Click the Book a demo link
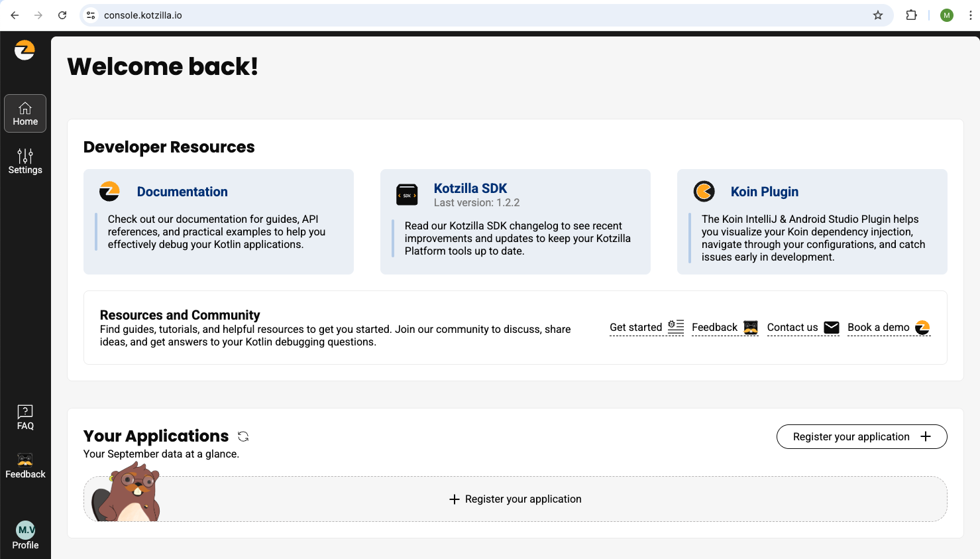Screen dimensions: 980x559 coord(889,328)
